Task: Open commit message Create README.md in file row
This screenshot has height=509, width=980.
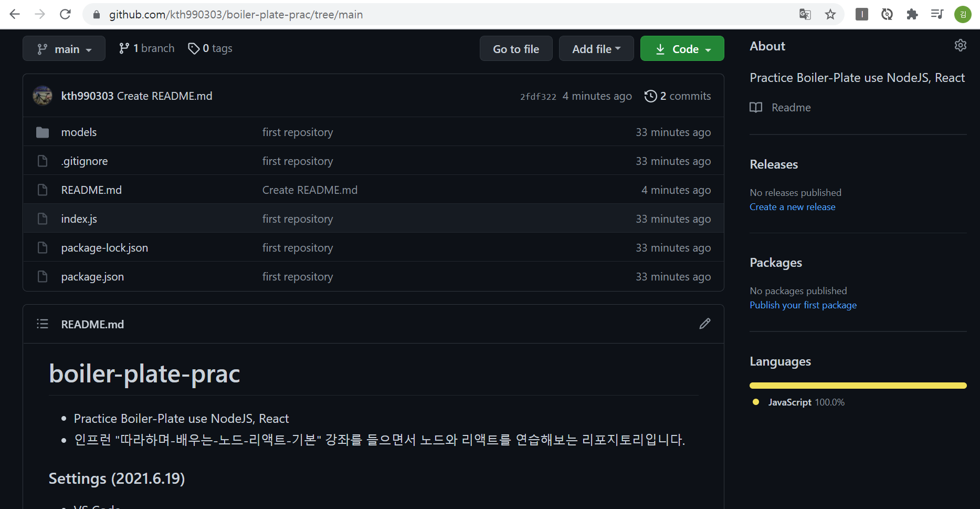Action: pos(310,190)
